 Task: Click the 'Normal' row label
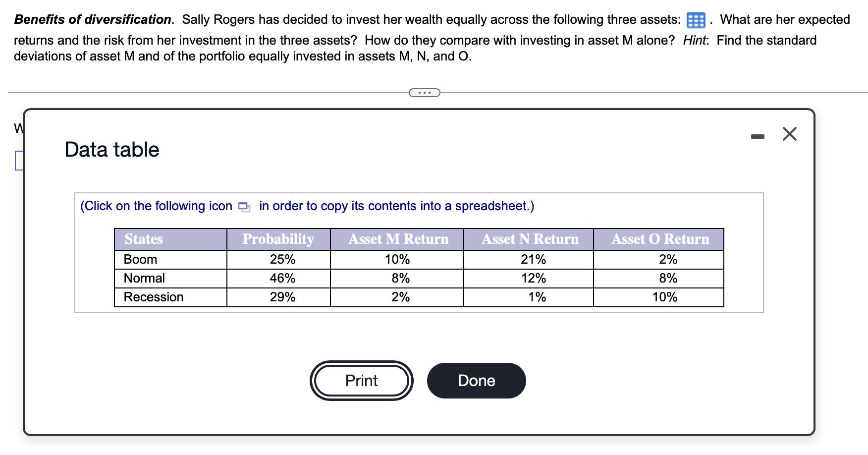144,278
